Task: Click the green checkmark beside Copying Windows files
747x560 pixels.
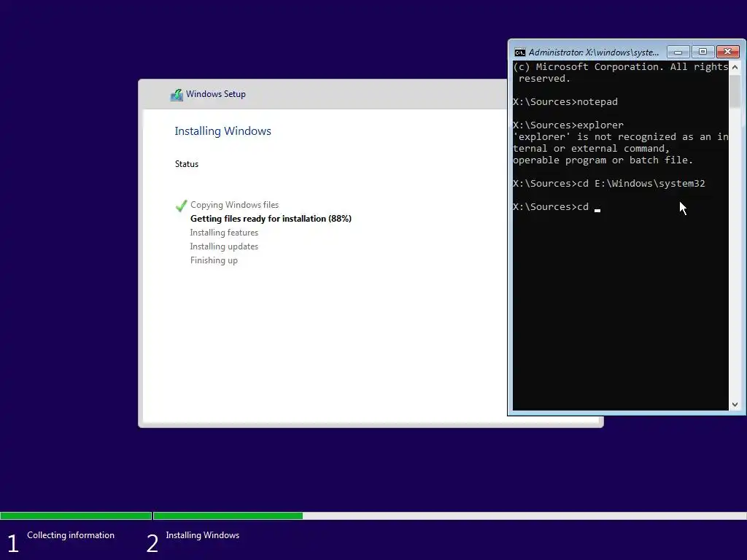Action: 182,205
